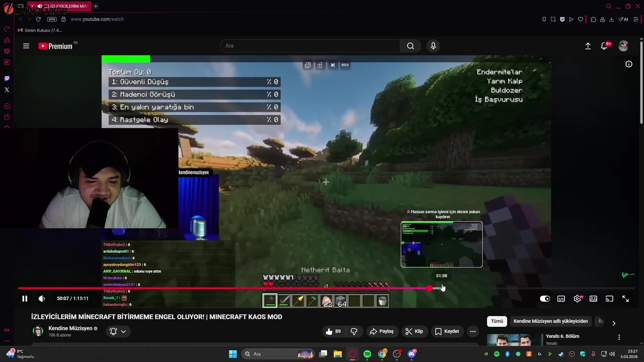The image size is (644, 362).
Task: Open File Explorer from taskbar
Action: tap(338, 354)
